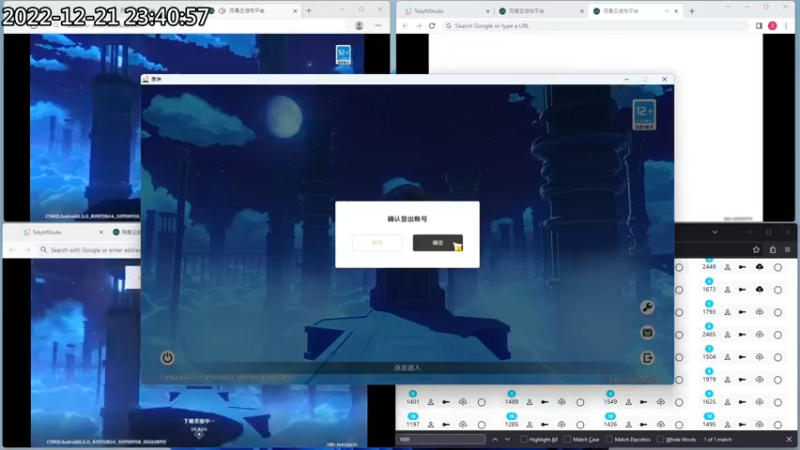Open the Chrome three-dot menu
Viewport: 800px width, 450px height.
pos(786,26)
